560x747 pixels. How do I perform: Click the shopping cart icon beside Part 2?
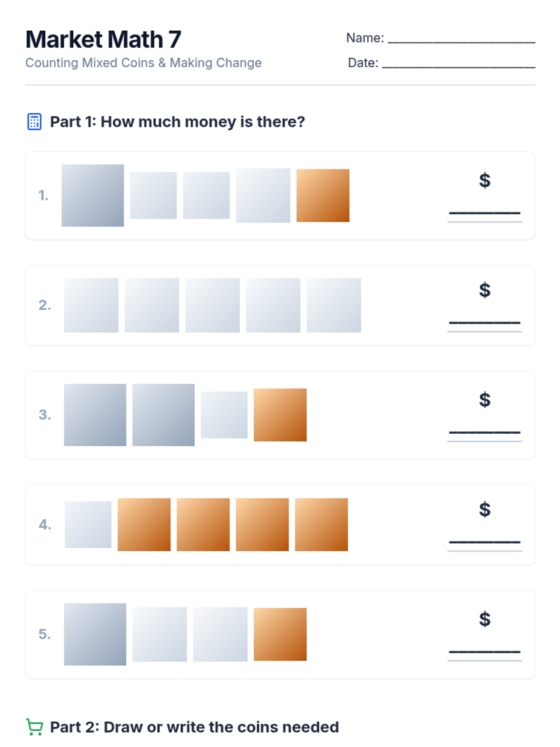(35, 727)
